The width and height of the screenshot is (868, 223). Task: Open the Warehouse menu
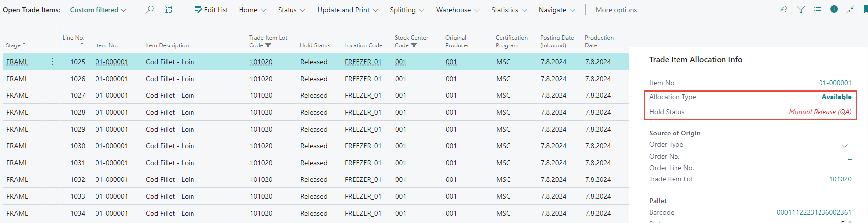tap(458, 10)
